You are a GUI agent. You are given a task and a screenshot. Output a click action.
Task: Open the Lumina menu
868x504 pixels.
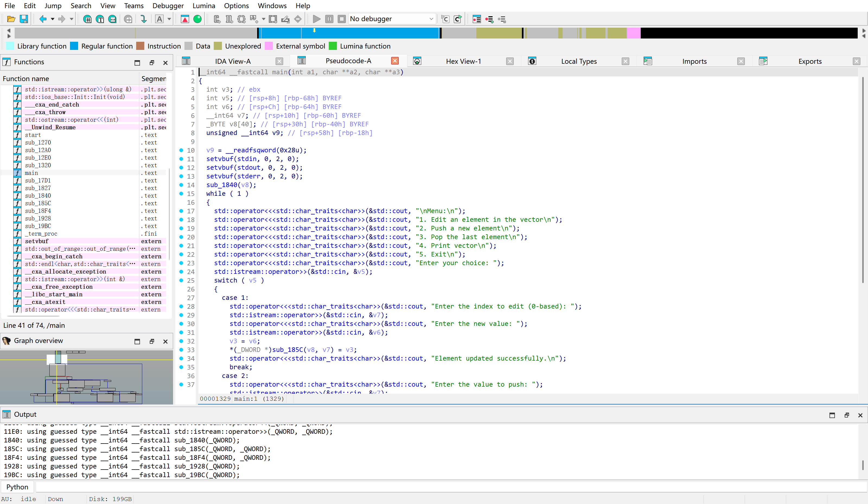pyautogui.click(x=203, y=5)
